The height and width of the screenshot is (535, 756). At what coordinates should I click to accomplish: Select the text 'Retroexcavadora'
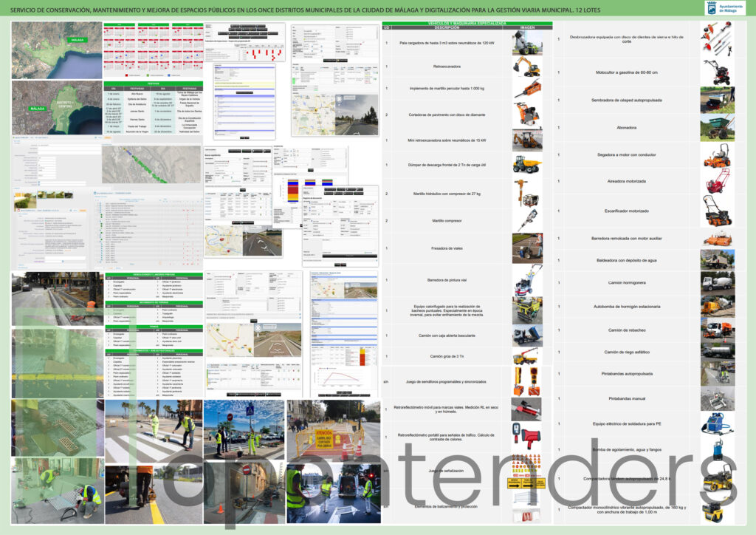click(447, 67)
